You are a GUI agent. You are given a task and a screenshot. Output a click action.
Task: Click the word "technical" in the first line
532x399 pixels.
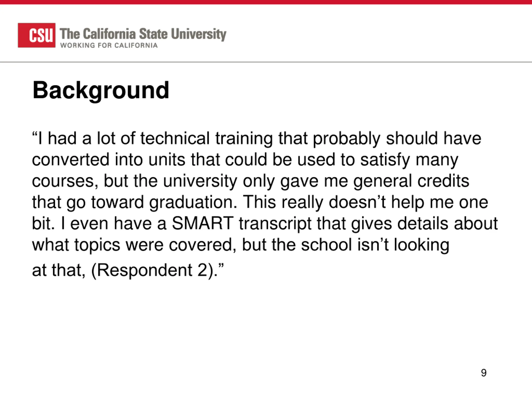pos(175,139)
